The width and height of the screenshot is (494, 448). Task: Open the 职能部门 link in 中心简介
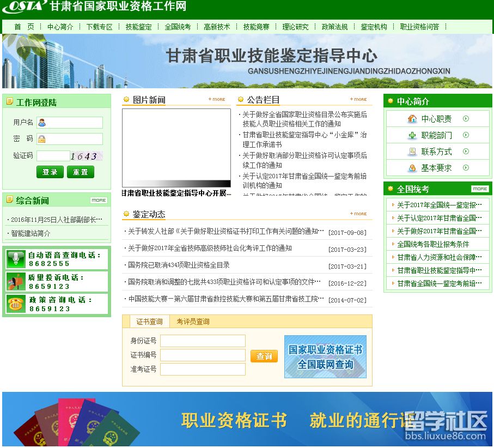coord(437,135)
